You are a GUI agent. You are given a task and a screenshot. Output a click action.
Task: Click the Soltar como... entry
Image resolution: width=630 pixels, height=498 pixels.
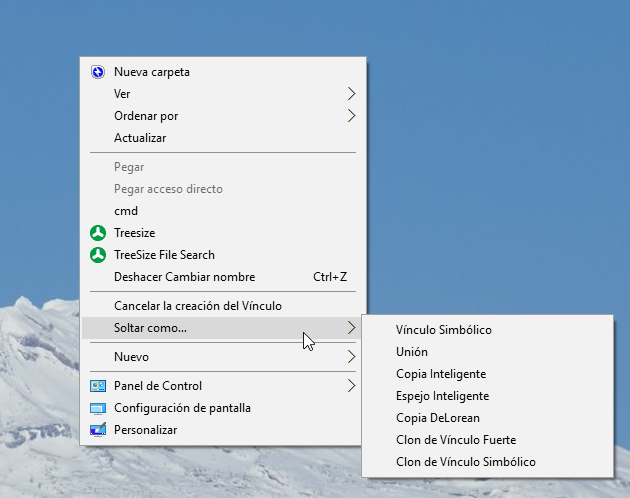click(223, 328)
